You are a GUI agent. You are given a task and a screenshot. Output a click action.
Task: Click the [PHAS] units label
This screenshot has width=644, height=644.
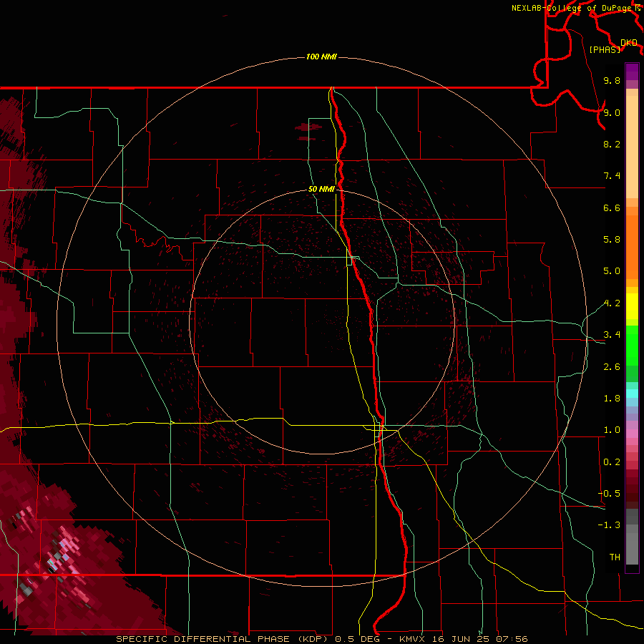(x=605, y=50)
